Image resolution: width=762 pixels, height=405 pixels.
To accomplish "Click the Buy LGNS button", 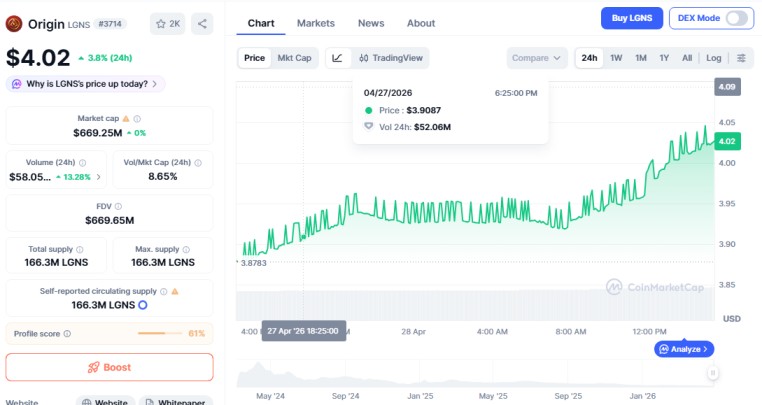I will point(631,18).
